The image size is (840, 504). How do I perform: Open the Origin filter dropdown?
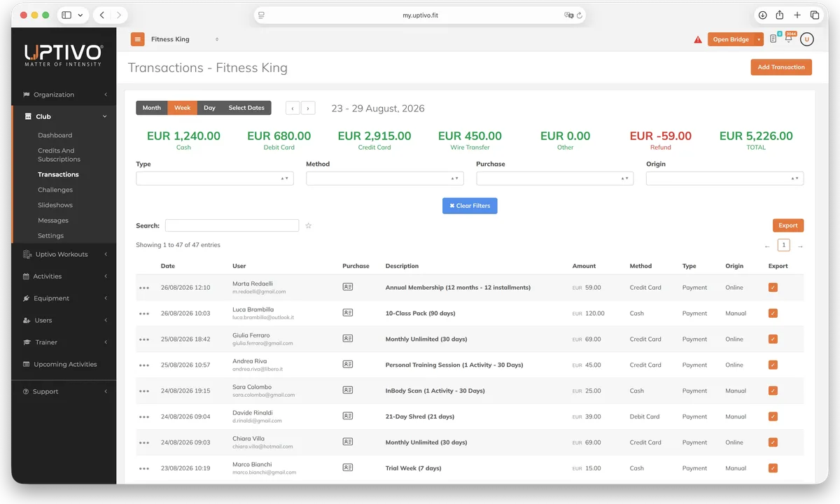pyautogui.click(x=725, y=178)
